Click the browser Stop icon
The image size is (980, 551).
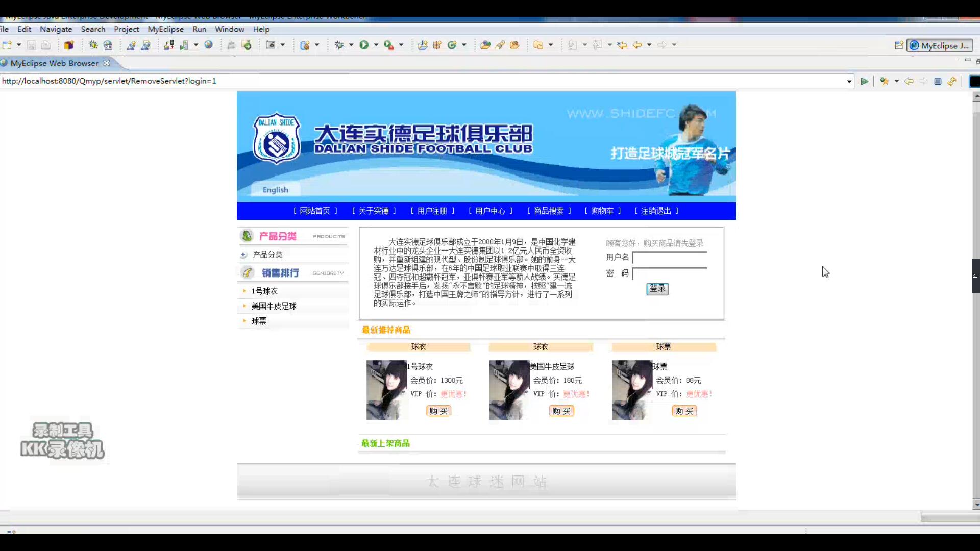[x=938, y=81]
